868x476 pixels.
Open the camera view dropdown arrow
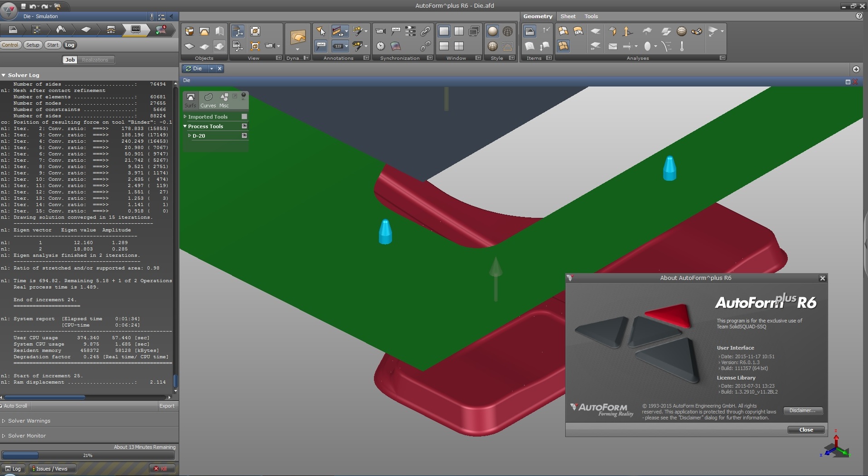278,46
